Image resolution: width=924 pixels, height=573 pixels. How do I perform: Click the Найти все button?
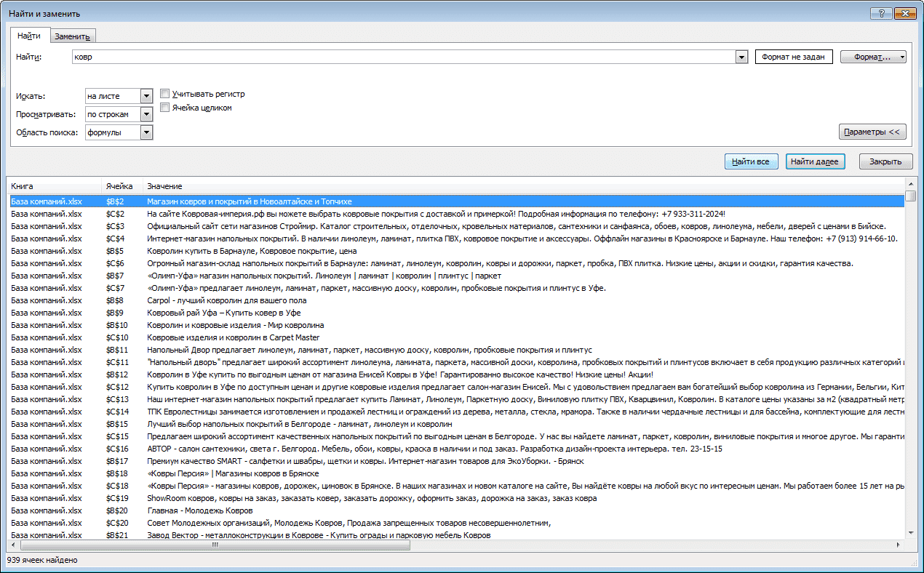coord(752,161)
